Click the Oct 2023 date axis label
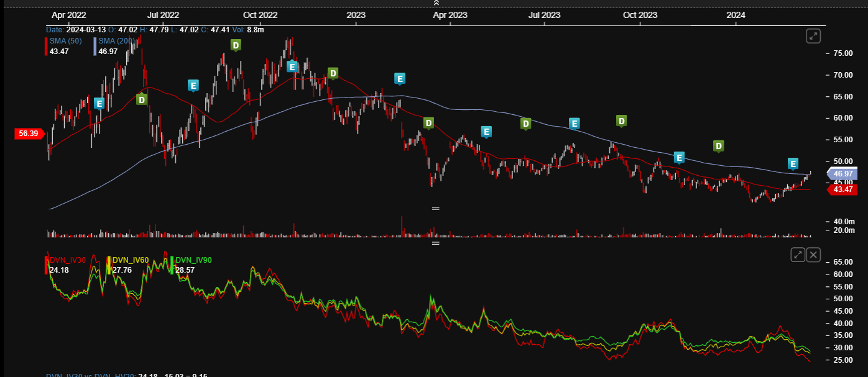This screenshot has width=868, height=377. [640, 14]
